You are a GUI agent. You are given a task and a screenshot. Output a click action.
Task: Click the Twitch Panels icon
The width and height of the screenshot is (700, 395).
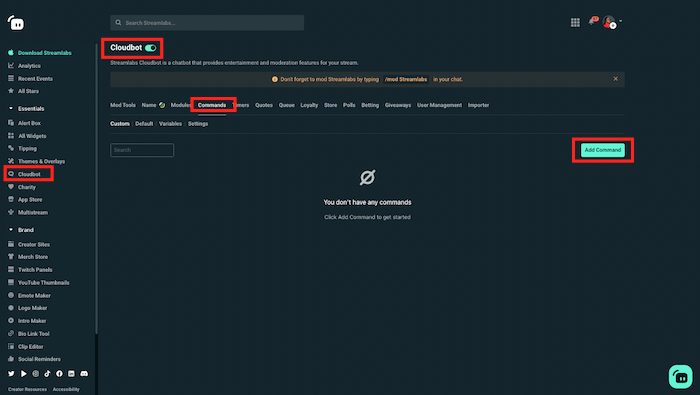(x=11, y=270)
